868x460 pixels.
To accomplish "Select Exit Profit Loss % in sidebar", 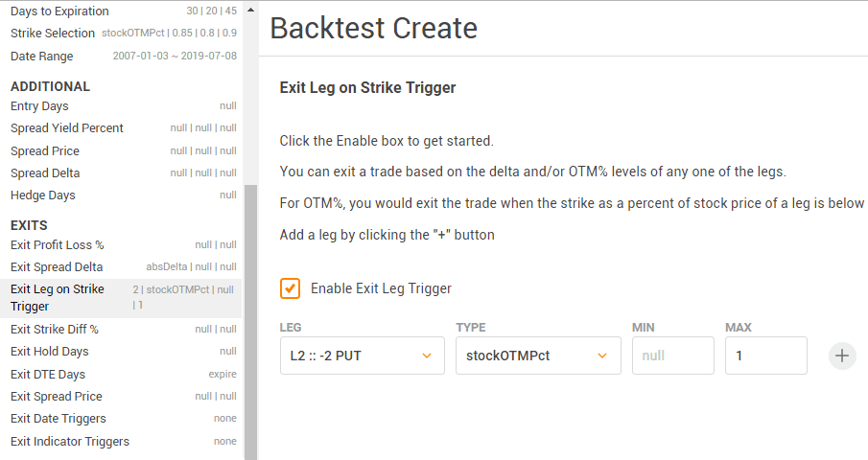I will [x=124, y=245].
